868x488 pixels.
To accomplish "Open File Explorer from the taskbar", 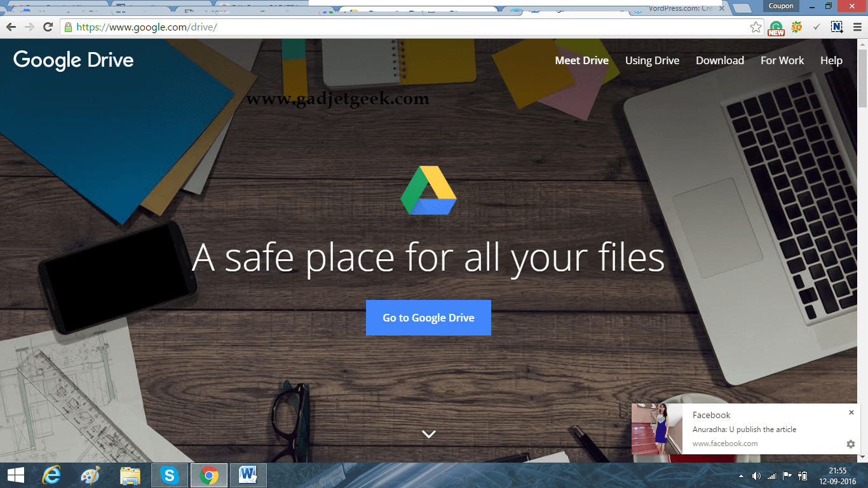I will pos(130,475).
